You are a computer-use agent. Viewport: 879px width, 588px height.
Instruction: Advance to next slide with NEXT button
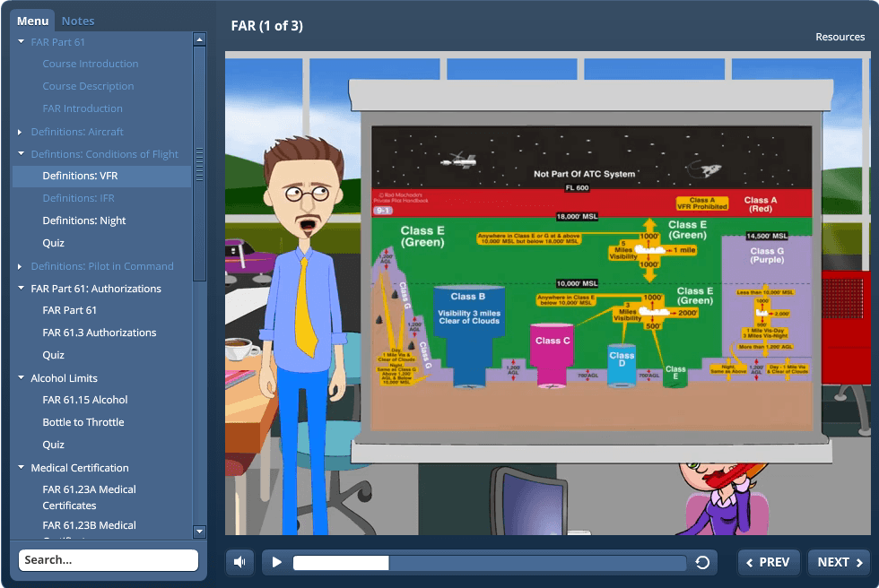pos(840,562)
